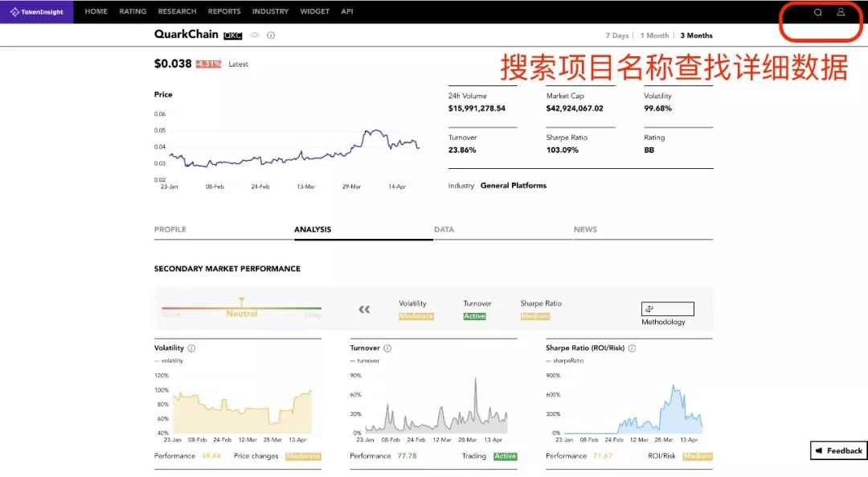The height and width of the screenshot is (477, 868).
Task: Open the search magnifier icon
Action: 817,12
